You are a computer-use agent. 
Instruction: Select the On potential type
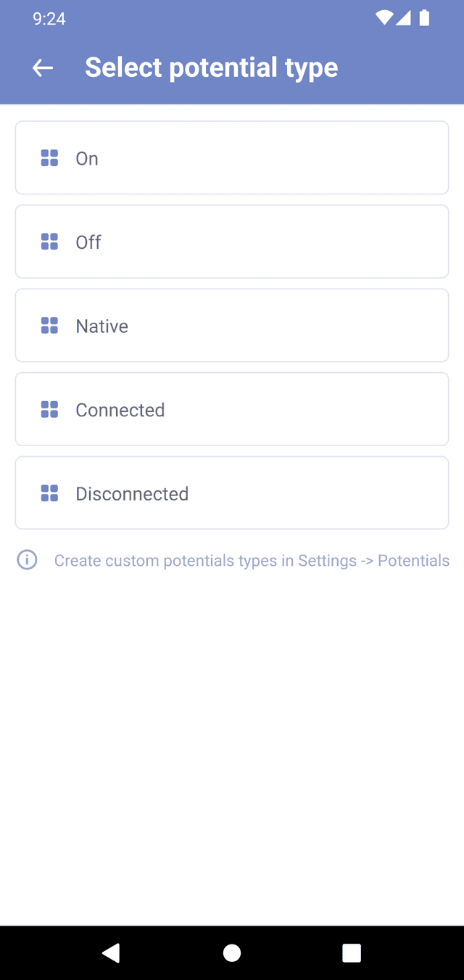tap(232, 158)
